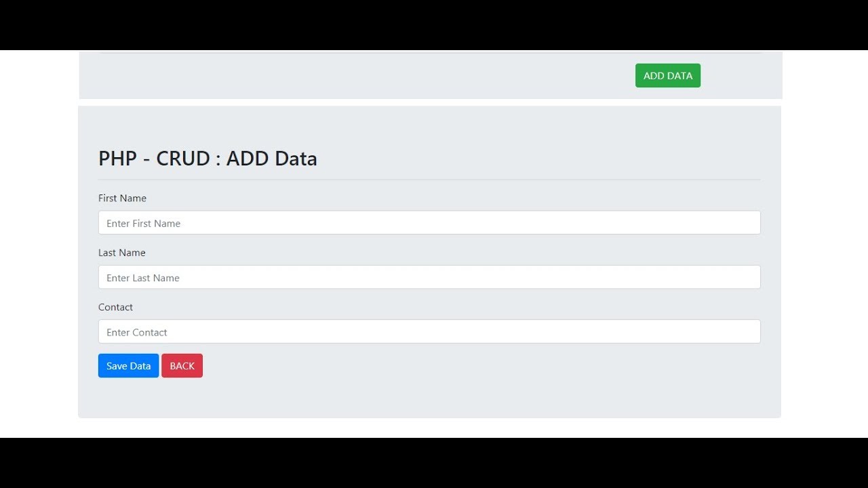Select the Enter Contact text box
Image resolution: width=868 pixels, height=488 pixels.
tap(429, 331)
